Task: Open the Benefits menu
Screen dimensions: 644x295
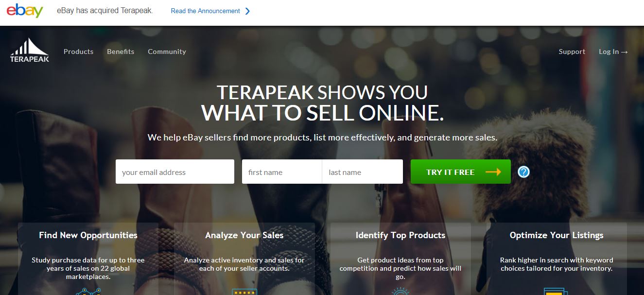Action: coord(121,52)
